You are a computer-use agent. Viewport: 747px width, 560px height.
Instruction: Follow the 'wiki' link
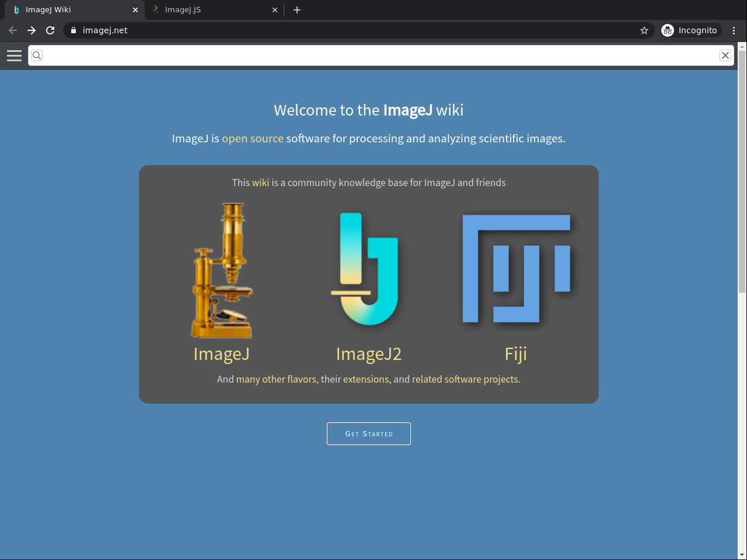(x=261, y=183)
